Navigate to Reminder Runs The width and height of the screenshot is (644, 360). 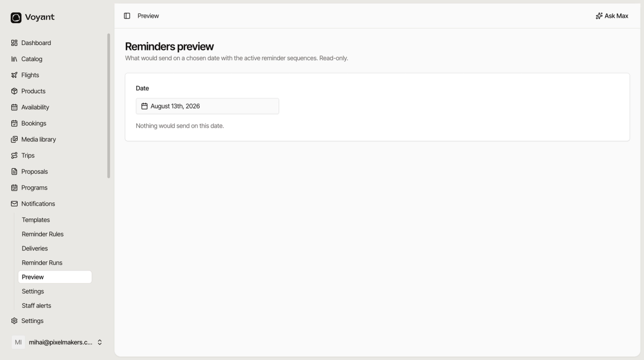pyautogui.click(x=42, y=263)
